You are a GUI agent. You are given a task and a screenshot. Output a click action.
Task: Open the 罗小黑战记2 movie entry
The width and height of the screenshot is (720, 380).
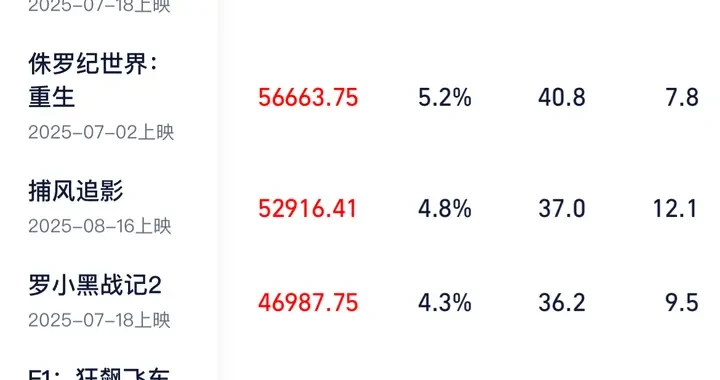coord(95,285)
